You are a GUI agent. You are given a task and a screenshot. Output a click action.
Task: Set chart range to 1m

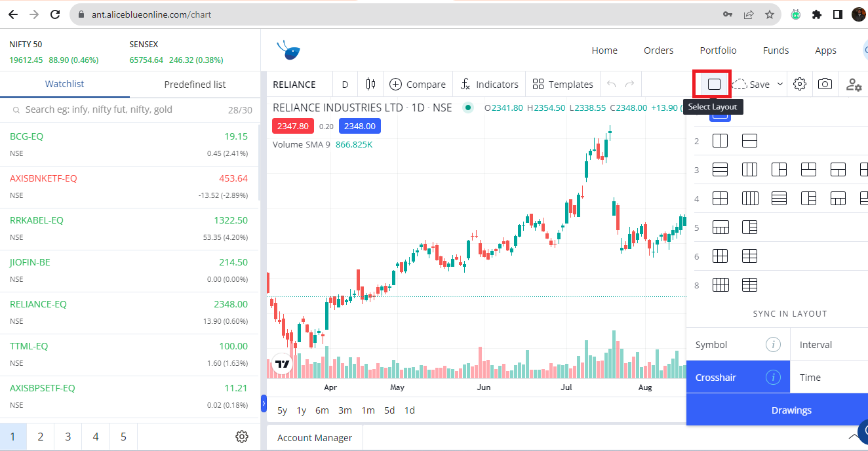(368, 410)
